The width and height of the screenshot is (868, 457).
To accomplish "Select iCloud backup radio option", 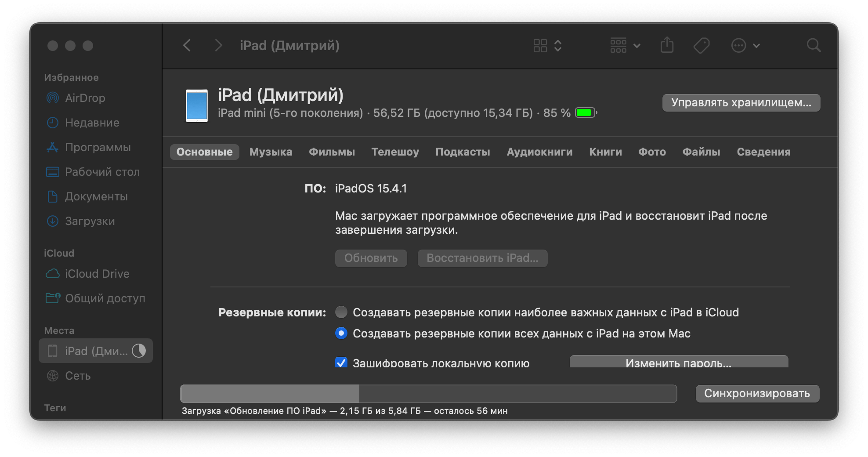I will point(341,312).
